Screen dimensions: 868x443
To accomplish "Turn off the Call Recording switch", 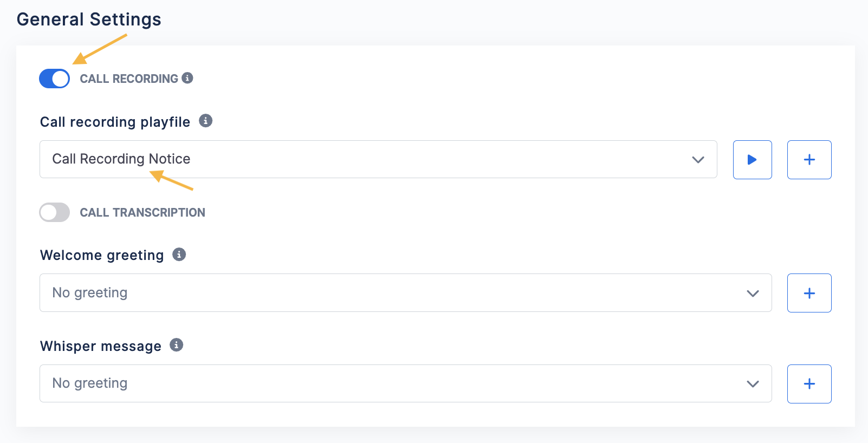I will (54, 79).
